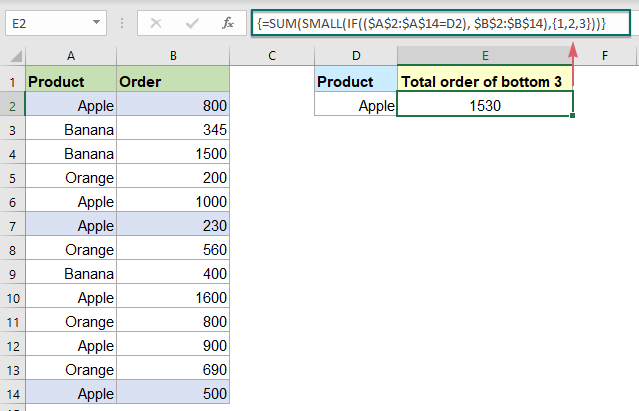639x411 pixels.
Task: Click the Order header cell in B1
Action: click(173, 81)
